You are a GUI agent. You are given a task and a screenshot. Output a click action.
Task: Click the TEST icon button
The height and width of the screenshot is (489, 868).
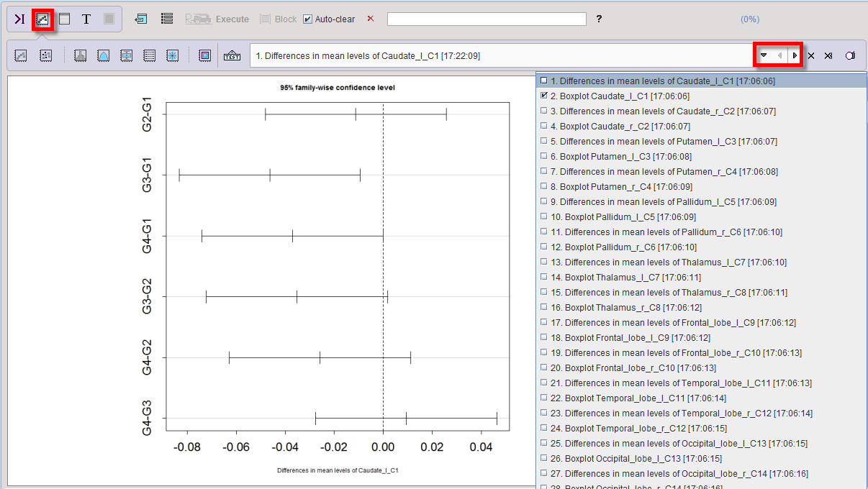pyautogui.click(x=232, y=55)
